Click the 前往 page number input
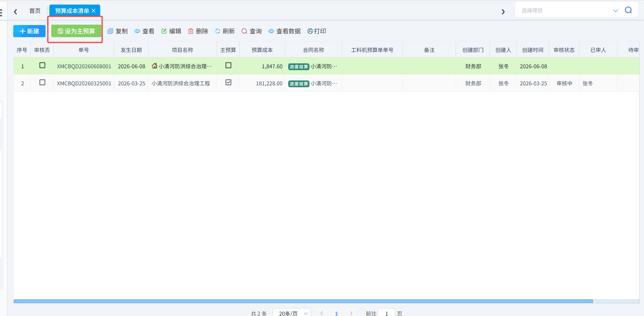The height and width of the screenshot is (316, 644). point(387,313)
